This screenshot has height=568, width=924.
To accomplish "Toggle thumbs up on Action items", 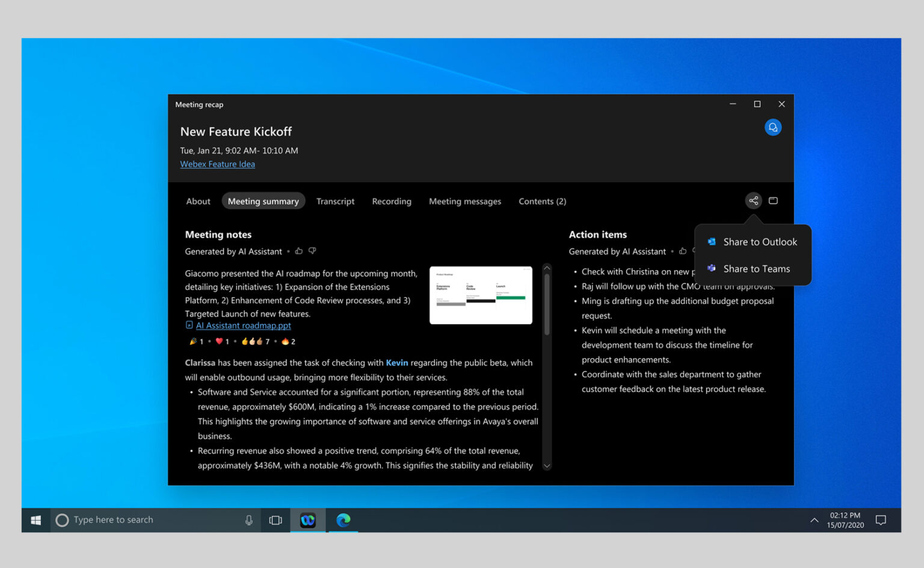I will tap(683, 251).
